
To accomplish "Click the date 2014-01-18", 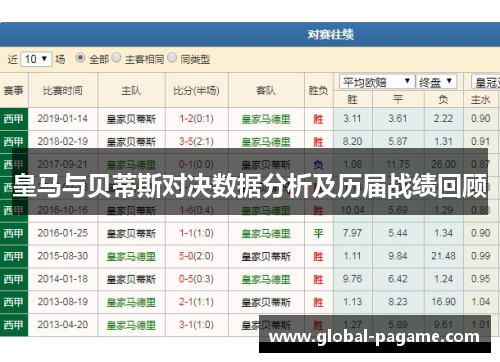I will [x=63, y=279].
